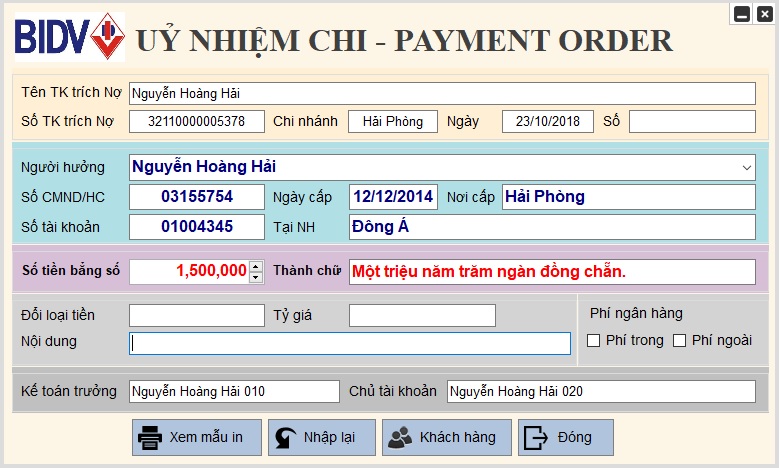Click the Tỷ giá exchange rate field
The image size is (779, 468).
click(x=422, y=316)
